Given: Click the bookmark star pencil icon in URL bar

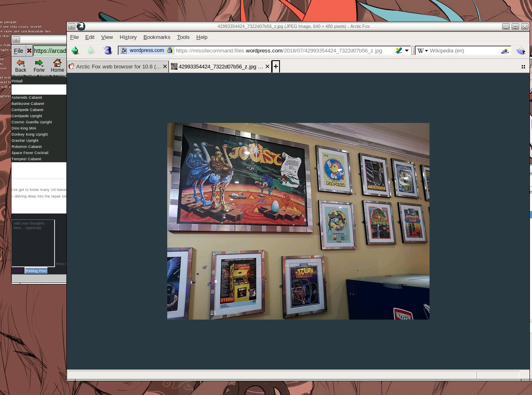Looking at the screenshot, I should (398, 50).
